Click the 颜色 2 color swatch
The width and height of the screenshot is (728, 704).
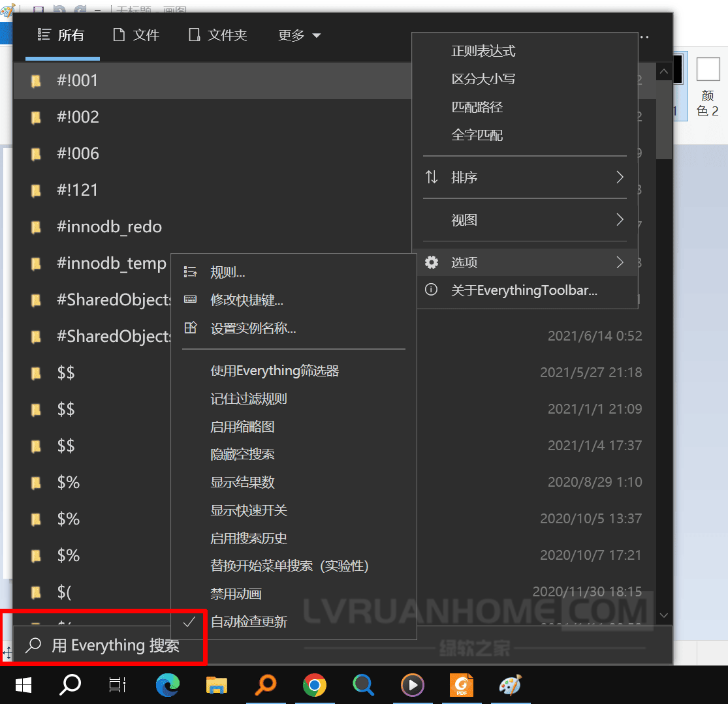tap(708, 69)
